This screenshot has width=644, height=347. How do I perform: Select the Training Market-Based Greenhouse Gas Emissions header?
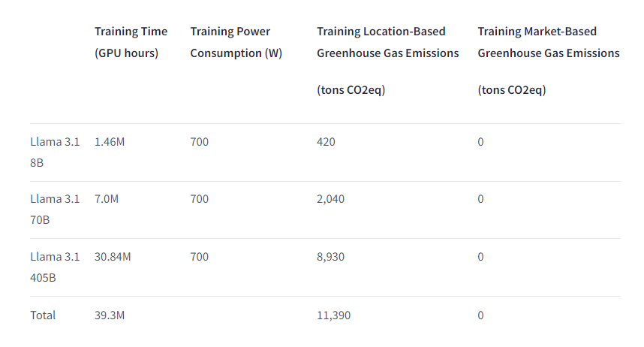point(548,42)
